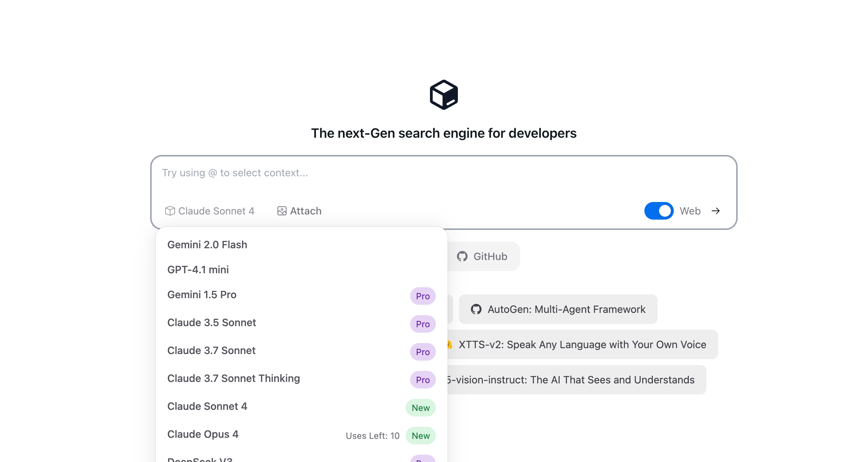Viewport: 868px width, 462px height.
Task: Open vision-instruct AI That Sees suggestion
Action: (576, 380)
